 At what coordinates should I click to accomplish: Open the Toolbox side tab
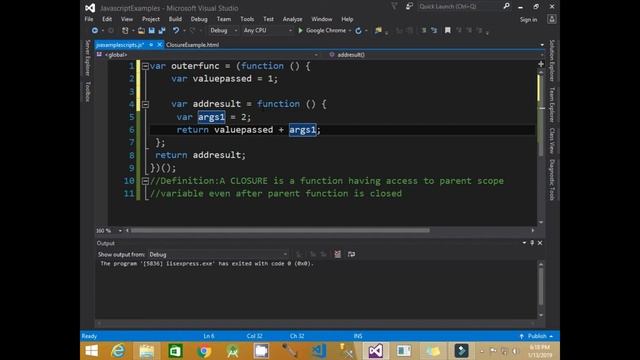click(x=88, y=91)
